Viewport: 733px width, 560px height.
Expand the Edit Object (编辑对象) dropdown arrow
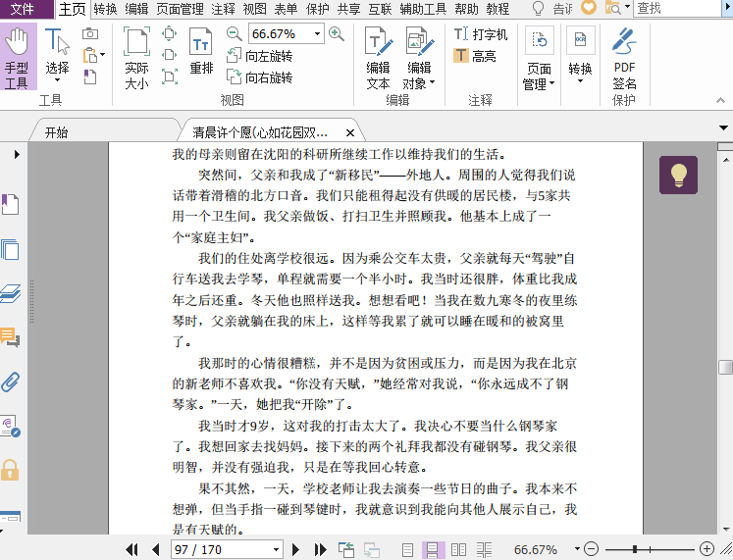pyautogui.click(x=432, y=82)
